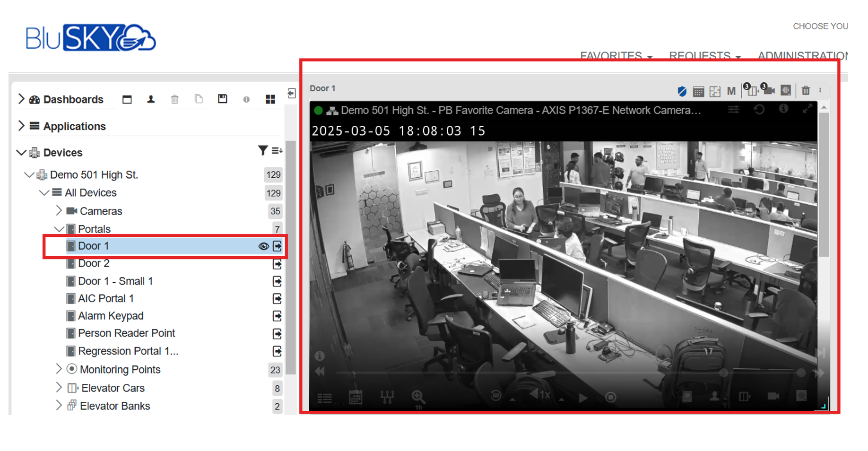This screenshot has width=868, height=451.
Task: Click the release icon next to Alarm Keypad
Action: click(x=278, y=316)
